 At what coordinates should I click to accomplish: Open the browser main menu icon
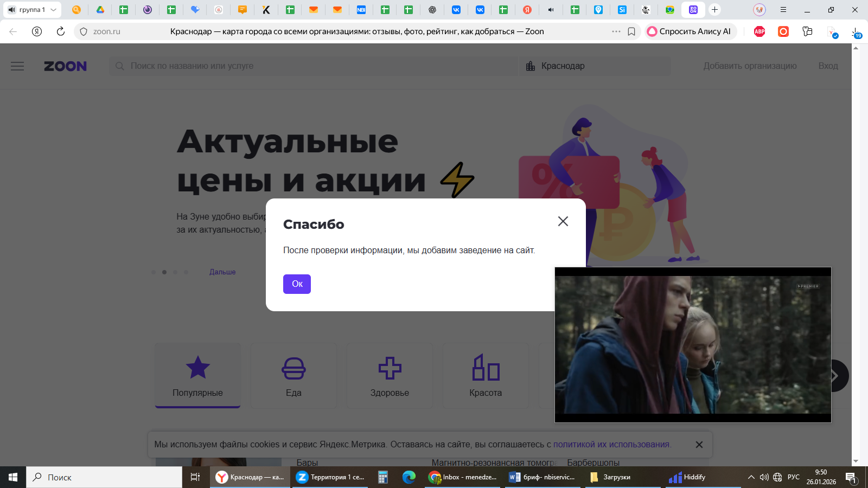(x=783, y=10)
